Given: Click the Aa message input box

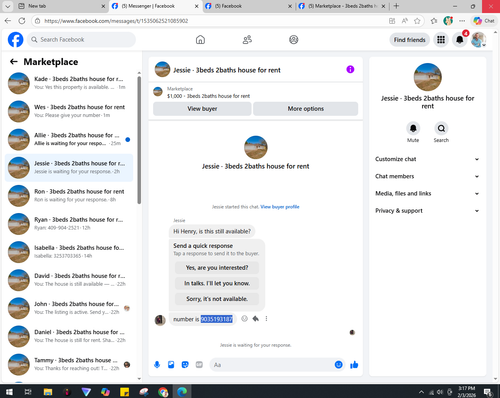Looking at the screenshot, I should click(273, 365).
